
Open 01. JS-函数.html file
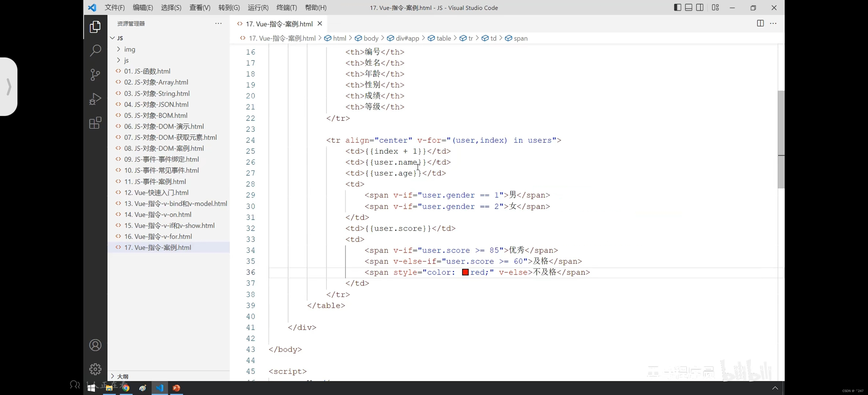[169, 71]
